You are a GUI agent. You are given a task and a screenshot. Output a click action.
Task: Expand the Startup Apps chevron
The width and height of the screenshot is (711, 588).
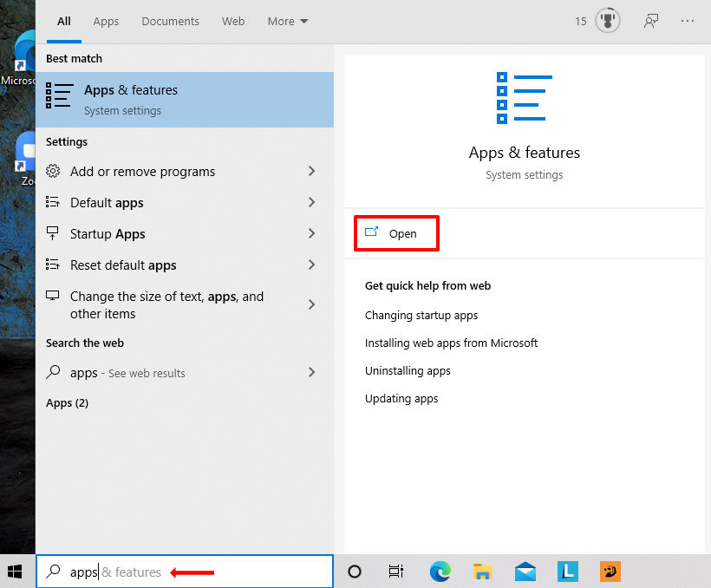[311, 234]
